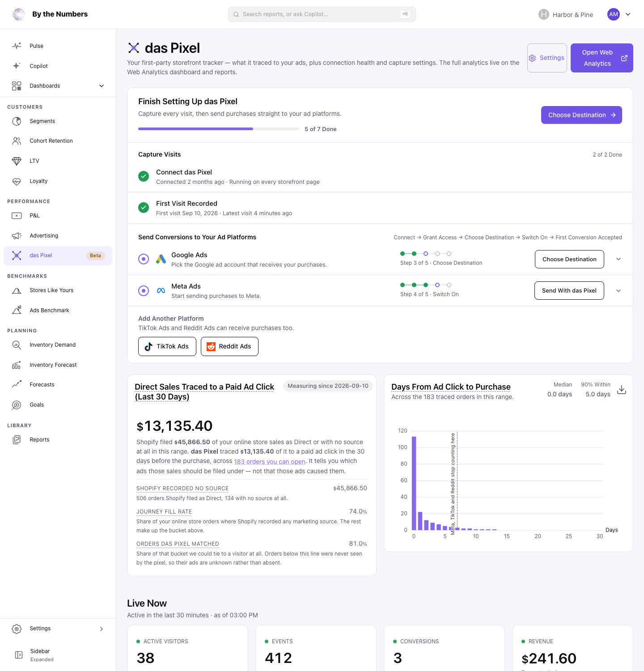The height and width of the screenshot is (671, 644).
Task: Open Web Analytics button
Action: pyautogui.click(x=602, y=58)
